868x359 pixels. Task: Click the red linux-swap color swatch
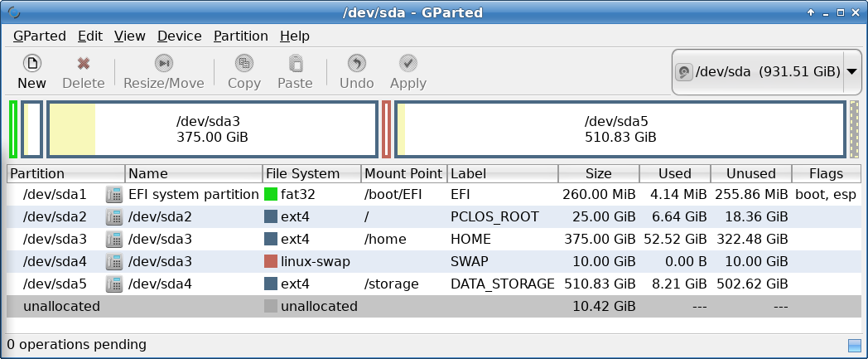(271, 261)
